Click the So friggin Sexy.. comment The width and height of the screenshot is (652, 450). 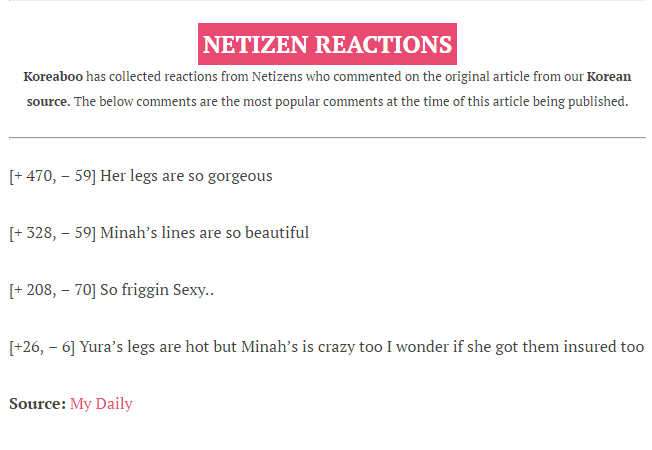point(157,290)
